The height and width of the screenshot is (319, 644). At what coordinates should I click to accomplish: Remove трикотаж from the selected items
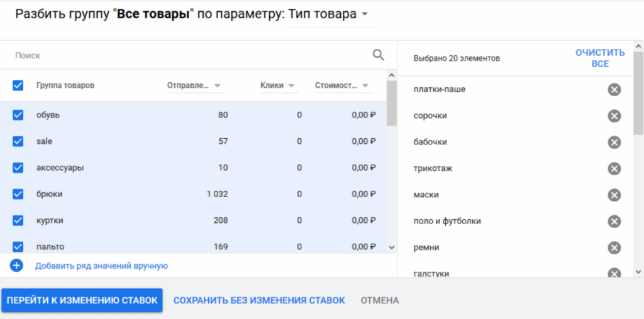[x=614, y=169]
